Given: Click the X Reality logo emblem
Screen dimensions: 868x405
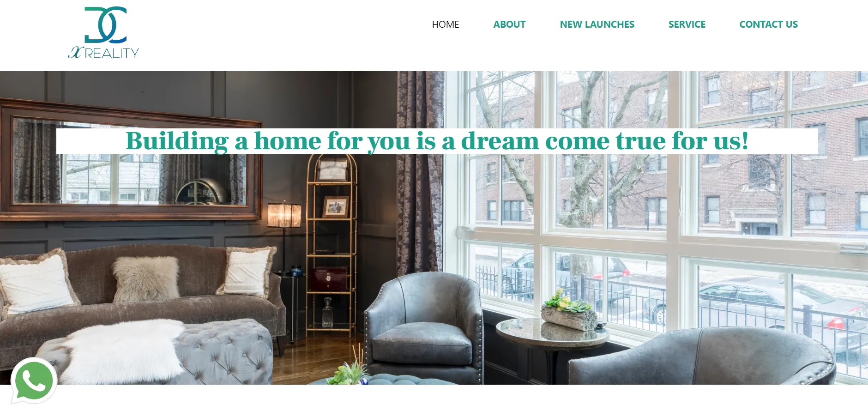Looking at the screenshot, I should point(105,25).
